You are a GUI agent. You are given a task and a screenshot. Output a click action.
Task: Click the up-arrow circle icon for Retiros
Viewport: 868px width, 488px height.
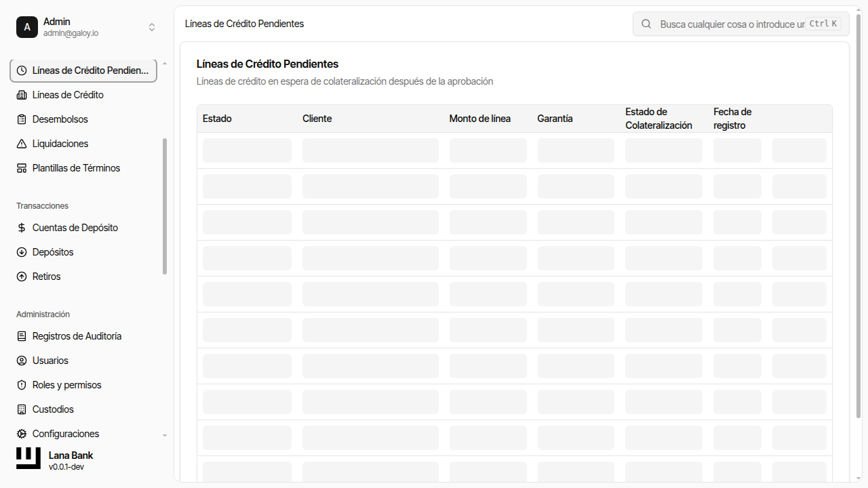click(x=22, y=277)
